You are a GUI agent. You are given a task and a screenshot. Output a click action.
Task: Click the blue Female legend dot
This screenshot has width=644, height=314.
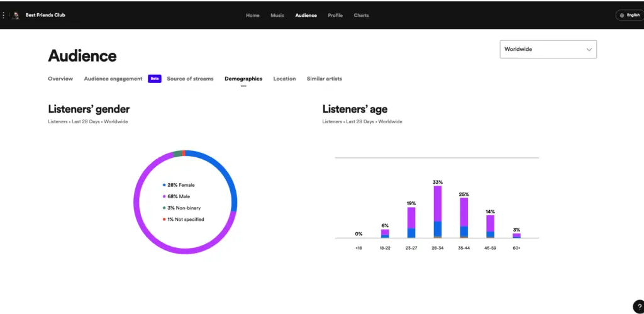click(164, 186)
